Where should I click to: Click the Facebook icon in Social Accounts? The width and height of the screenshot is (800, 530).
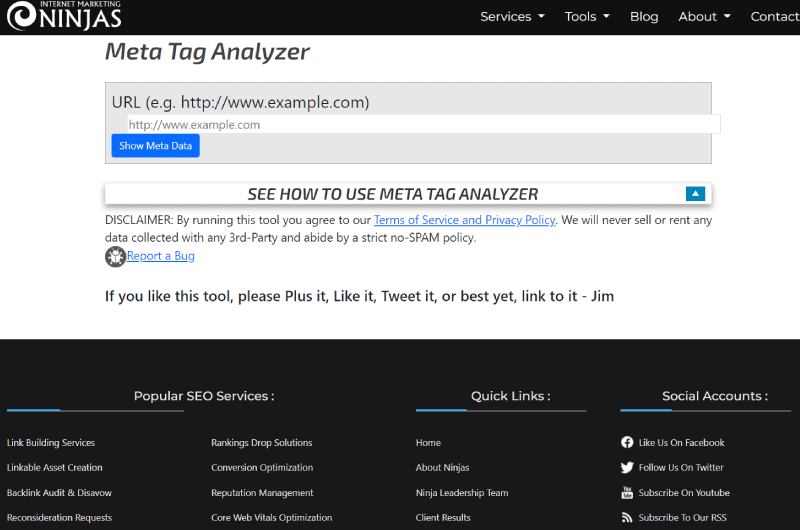click(x=627, y=442)
